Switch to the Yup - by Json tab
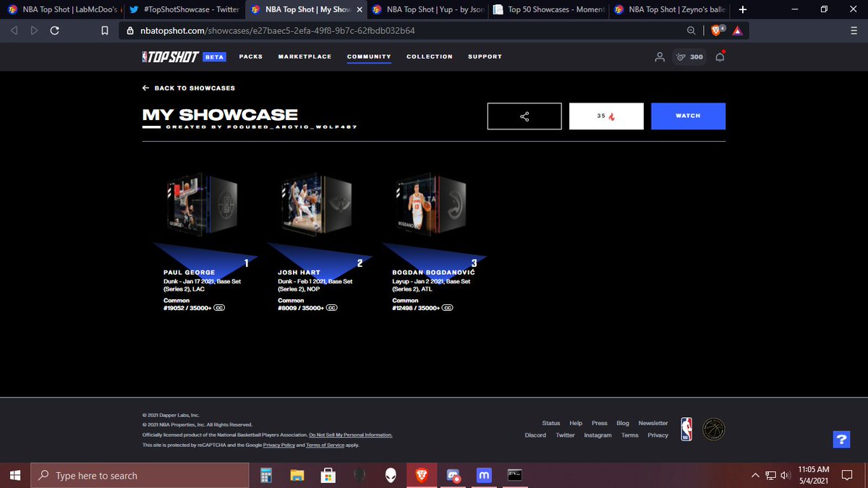This screenshot has height=488, width=868. point(428,9)
